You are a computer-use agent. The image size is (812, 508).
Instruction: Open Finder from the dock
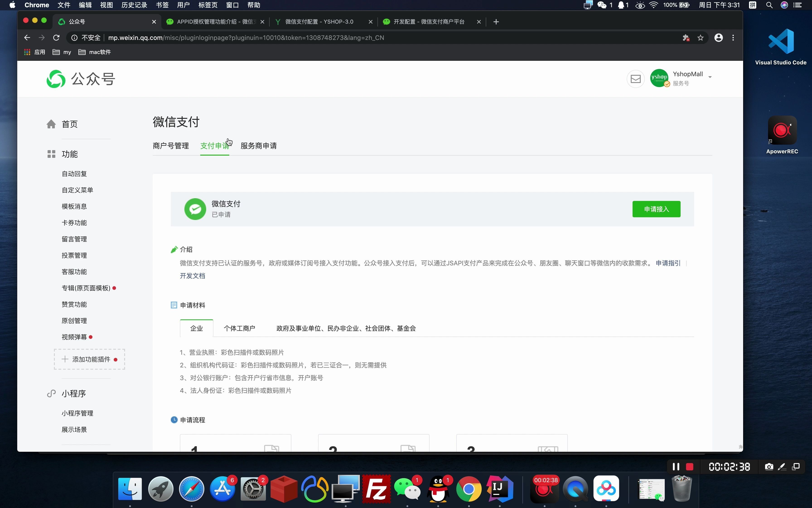tap(130, 489)
